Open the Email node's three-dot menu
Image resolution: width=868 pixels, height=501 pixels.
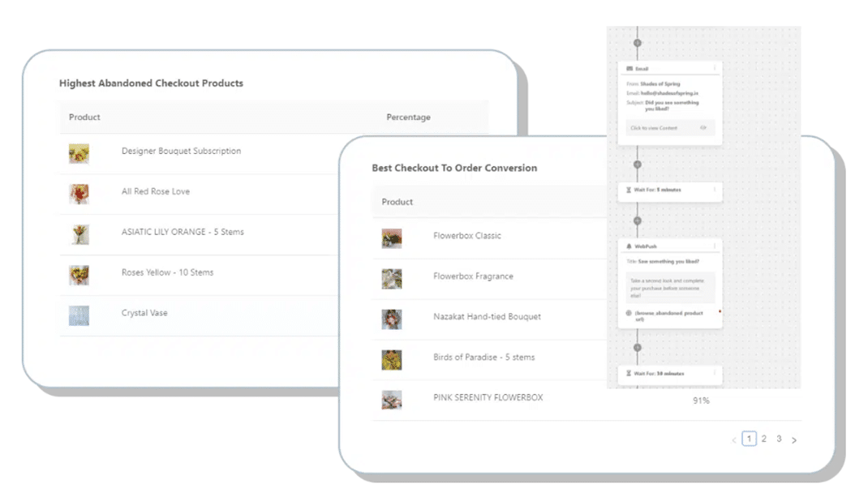[714, 69]
